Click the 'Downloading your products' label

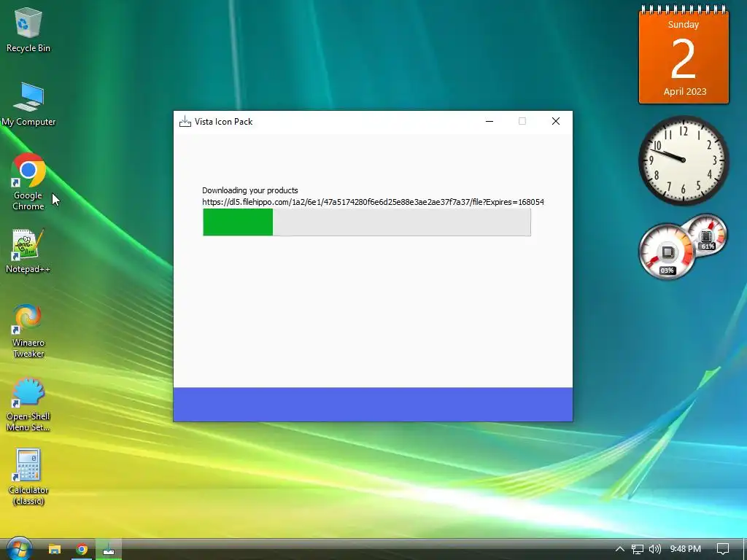tap(250, 190)
